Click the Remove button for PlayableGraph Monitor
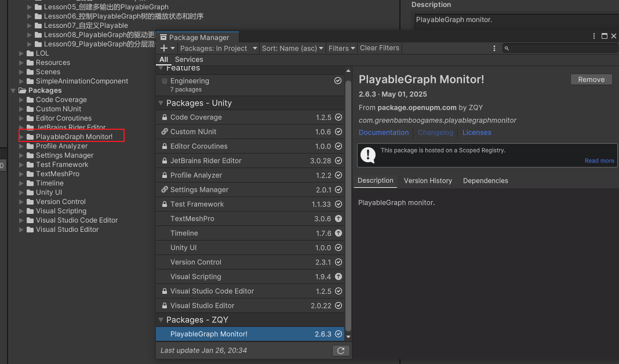This screenshot has width=619, height=364. click(591, 79)
